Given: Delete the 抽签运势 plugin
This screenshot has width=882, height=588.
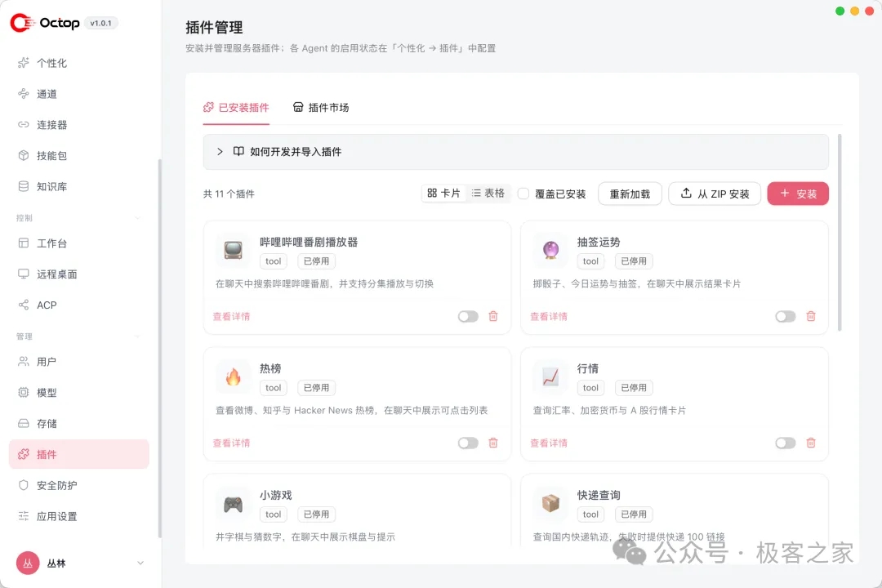Looking at the screenshot, I should [811, 316].
